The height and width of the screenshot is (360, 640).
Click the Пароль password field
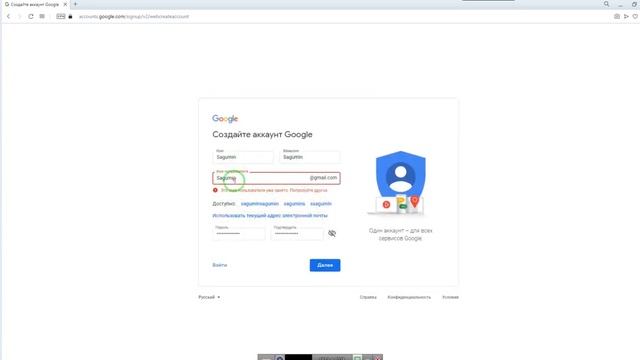pyautogui.click(x=239, y=233)
